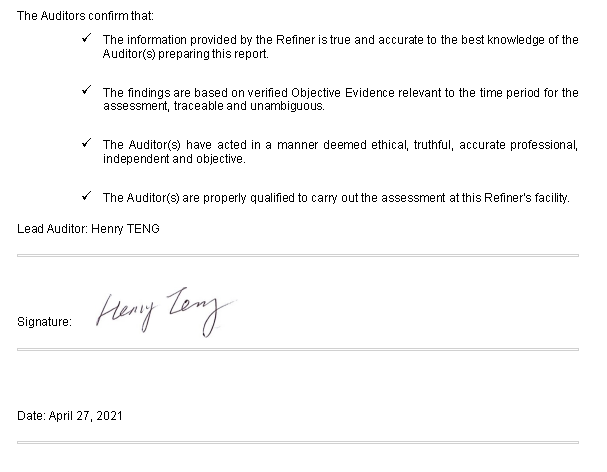Viewport: 607px width, 472px height.
Task: Click the name 'Henry TENG' after Lead Auditor
Action: pyautogui.click(x=125, y=229)
